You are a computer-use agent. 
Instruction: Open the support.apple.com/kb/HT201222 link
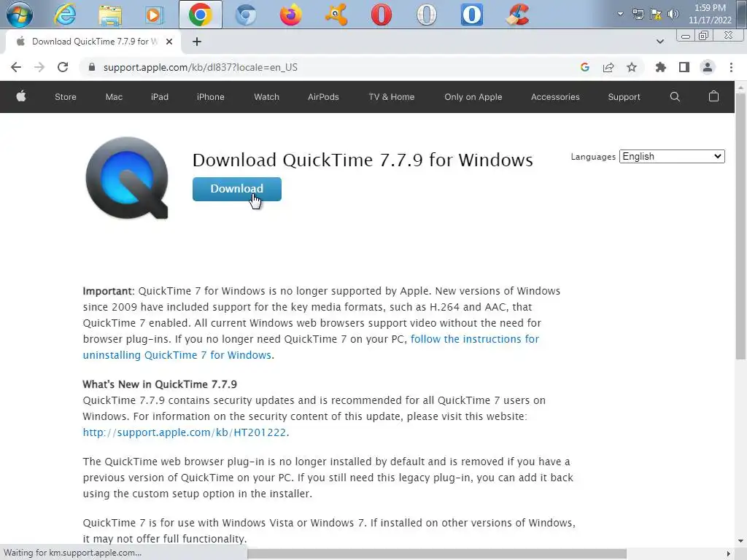pyautogui.click(x=185, y=432)
